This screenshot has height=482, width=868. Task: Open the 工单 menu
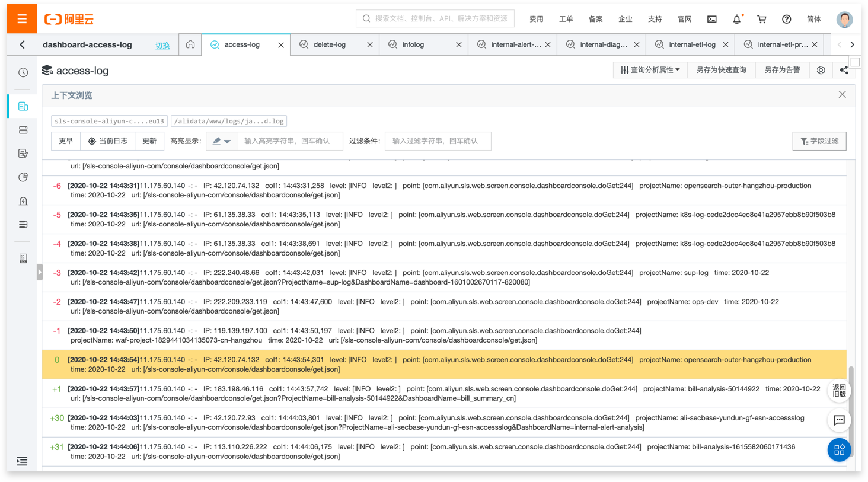tap(566, 19)
